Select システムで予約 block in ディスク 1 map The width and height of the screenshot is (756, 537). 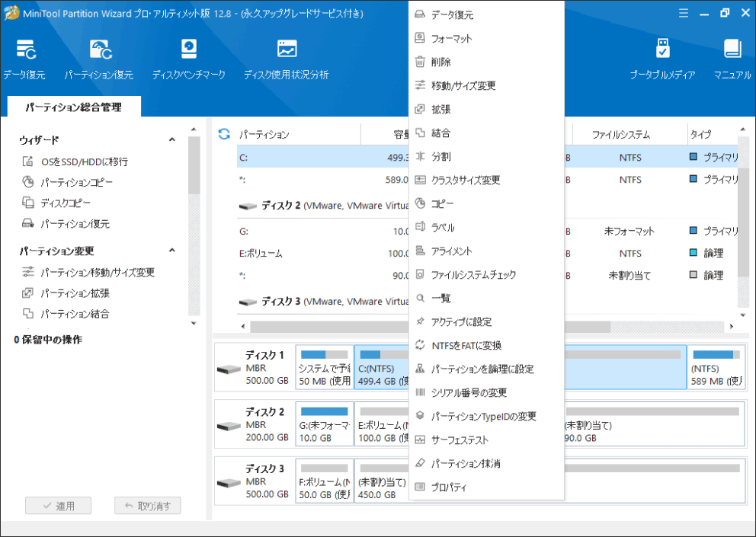[x=325, y=368]
